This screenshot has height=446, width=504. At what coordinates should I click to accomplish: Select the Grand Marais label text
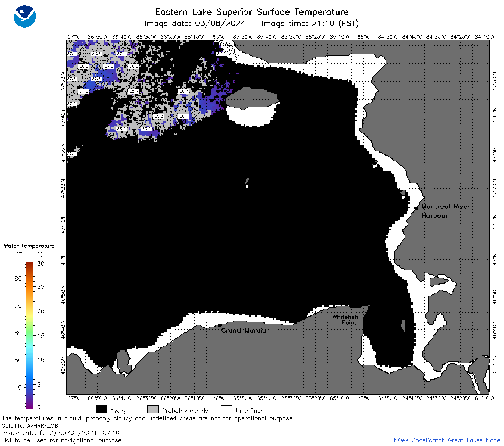[244, 331]
